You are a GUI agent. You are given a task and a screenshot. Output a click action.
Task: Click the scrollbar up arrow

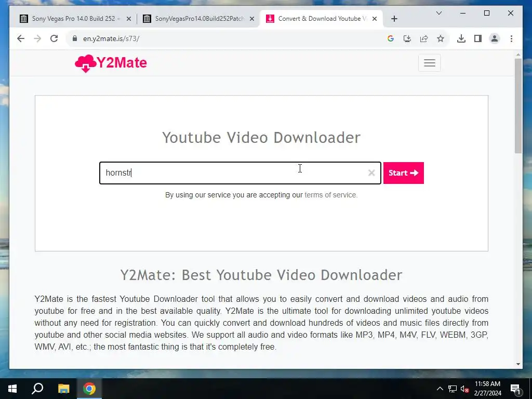pos(518,54)
